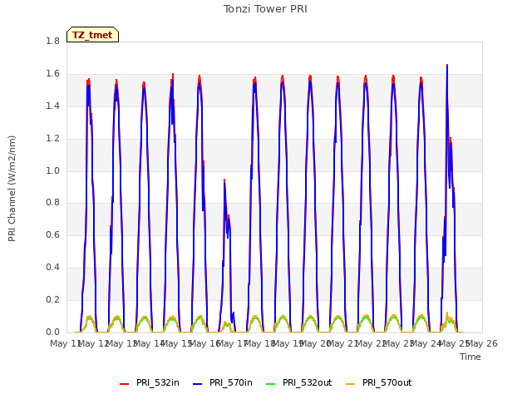Image resolution: width=532 pixels, height=399 pixels.
Task: Click the red PRI_532in legend swatch
Action: point(125,384)
